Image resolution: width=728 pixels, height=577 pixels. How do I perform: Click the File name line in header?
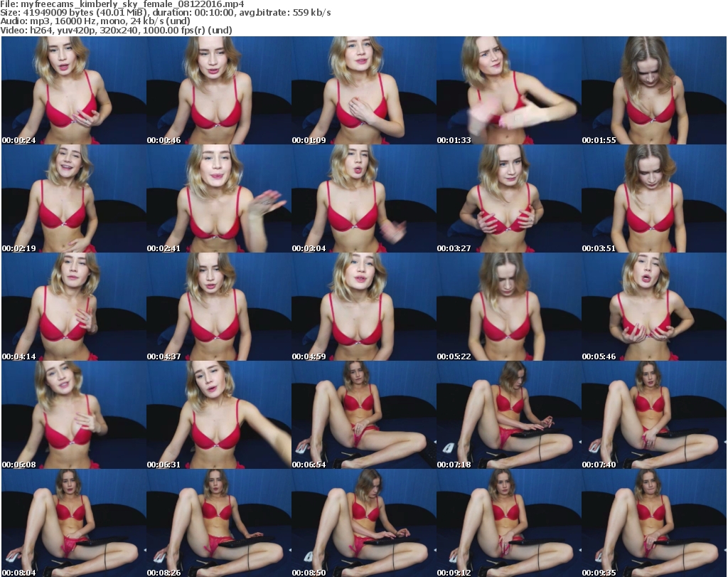[x=122, y=4]
